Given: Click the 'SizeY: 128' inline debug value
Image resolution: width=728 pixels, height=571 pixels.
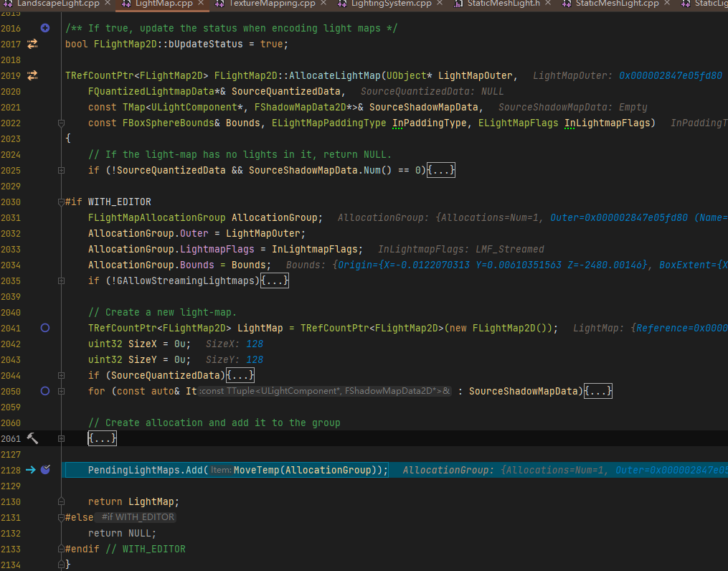Looking at the screenshot, I should point(235,359).
